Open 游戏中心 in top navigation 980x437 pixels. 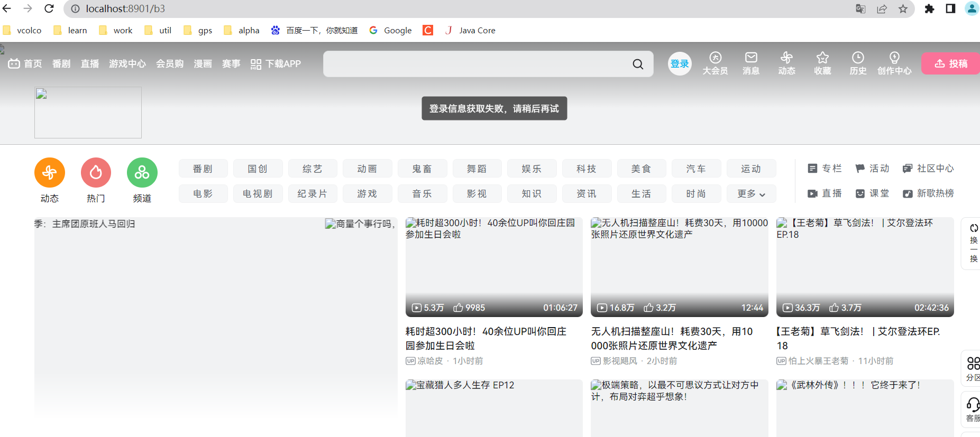pos(127,63)
